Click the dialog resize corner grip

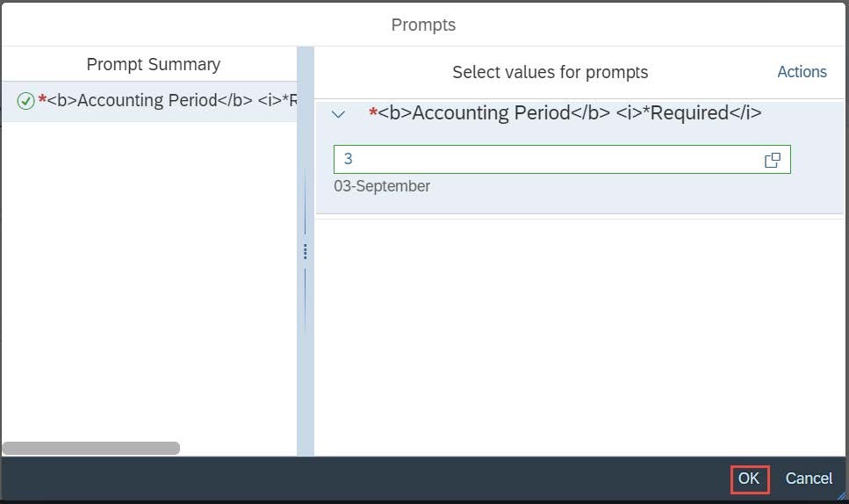tap(841, 495)
